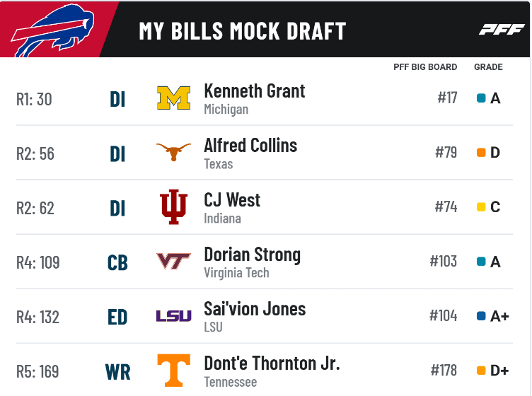Click the #17 big board rank
532x396 pixels.
tap(447, 98)
